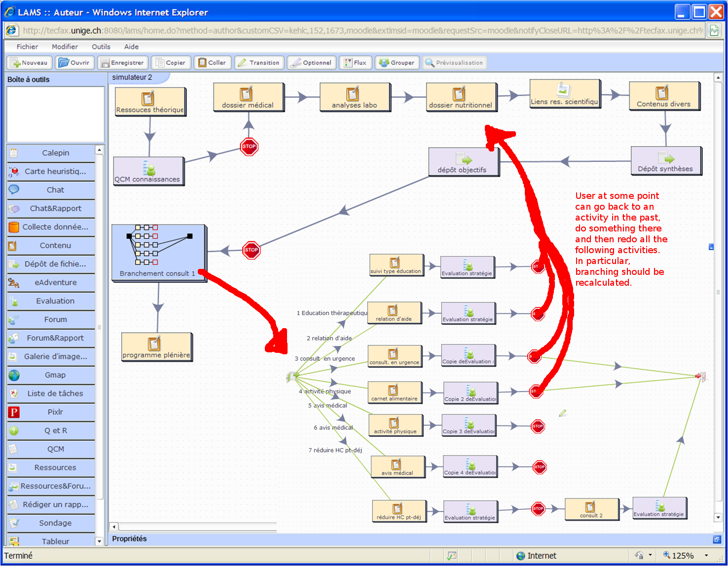Click the Nouveau toolbar button
The height and width of the screenshot is (566, 728).
click(x=30, y=63)
